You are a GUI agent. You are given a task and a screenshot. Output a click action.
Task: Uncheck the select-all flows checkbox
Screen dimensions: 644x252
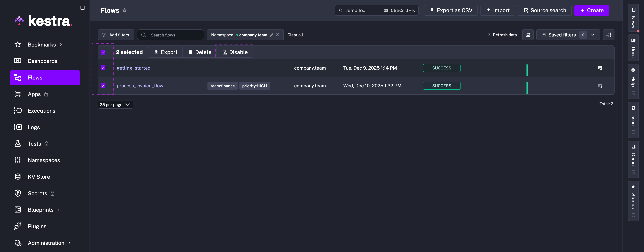click(103, 52)
